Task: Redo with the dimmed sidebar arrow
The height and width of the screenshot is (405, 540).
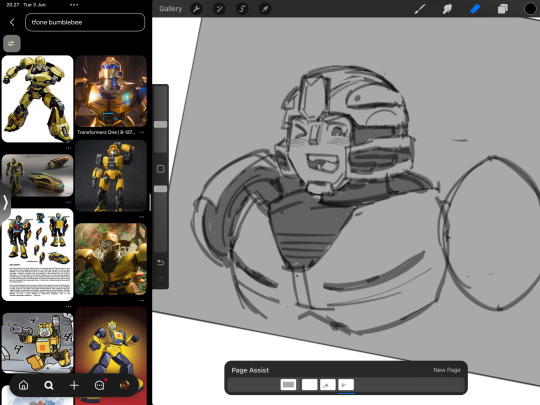Action: tap(160, 279)
